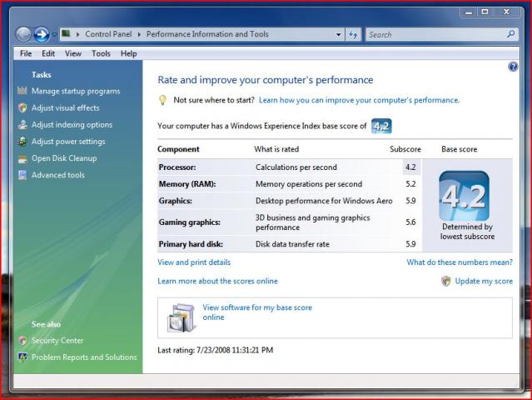Minimize the Performance Information window

click(x=469, y=12)
